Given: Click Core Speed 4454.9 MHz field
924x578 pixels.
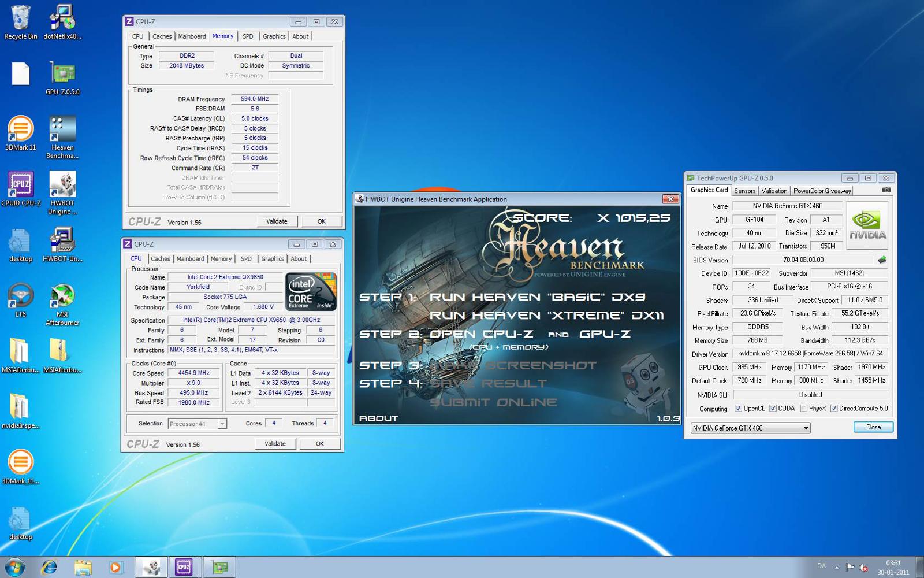Looking at the screenshot, I should coord(194,373).
